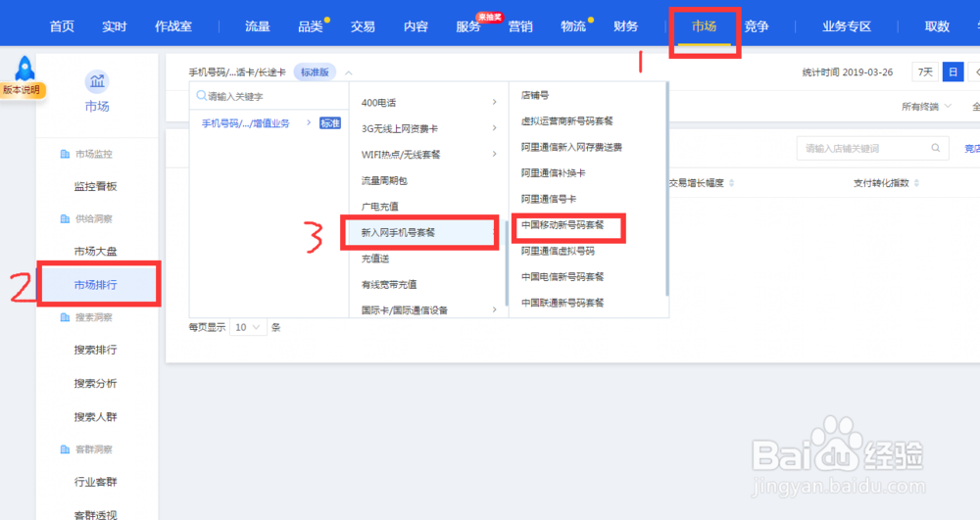The image size is (980, 520).
Task: Click the 供给洞察 section icon
Action: click(x=65, y=219)
